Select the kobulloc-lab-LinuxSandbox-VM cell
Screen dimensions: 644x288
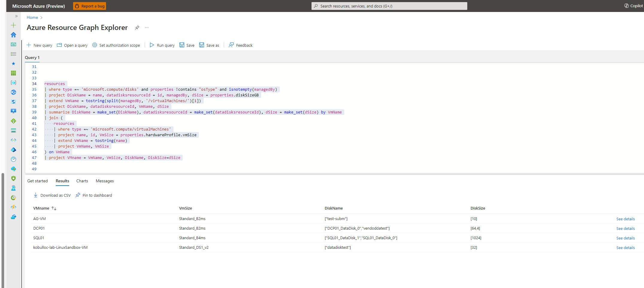[x=61, y=247]
